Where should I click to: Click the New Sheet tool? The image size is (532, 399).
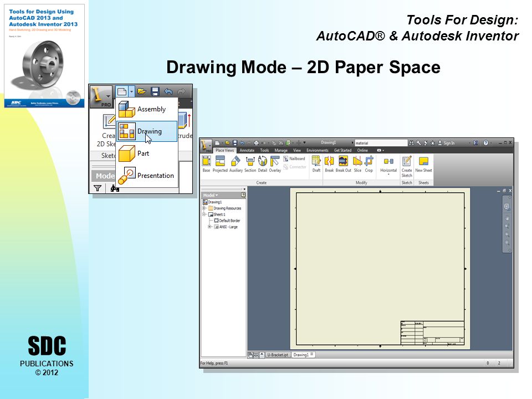423,164
